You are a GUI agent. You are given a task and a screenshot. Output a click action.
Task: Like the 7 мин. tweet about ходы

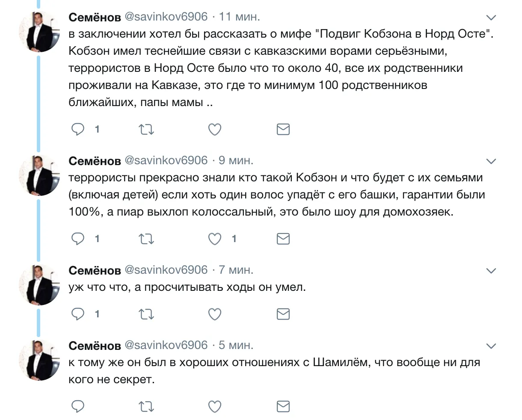point(214,314)
